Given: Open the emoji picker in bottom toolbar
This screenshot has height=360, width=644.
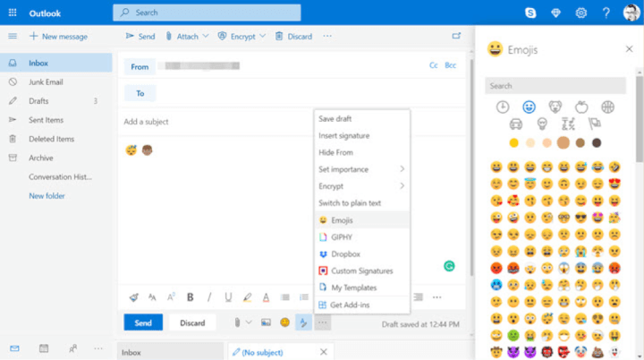Looking at the screenshot, I should tap(284, 322).
